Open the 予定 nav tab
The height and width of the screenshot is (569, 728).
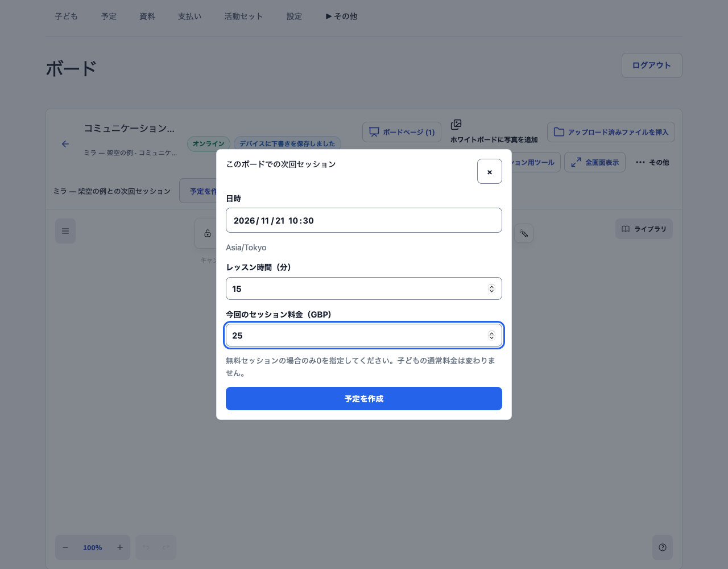pos(109,16)
